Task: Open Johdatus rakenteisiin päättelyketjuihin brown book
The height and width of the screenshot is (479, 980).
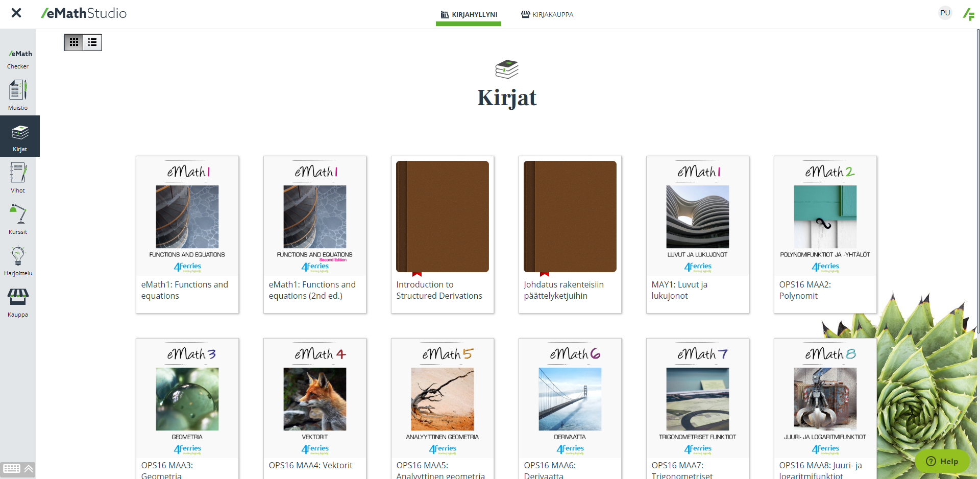Action: tap(570, 217)
